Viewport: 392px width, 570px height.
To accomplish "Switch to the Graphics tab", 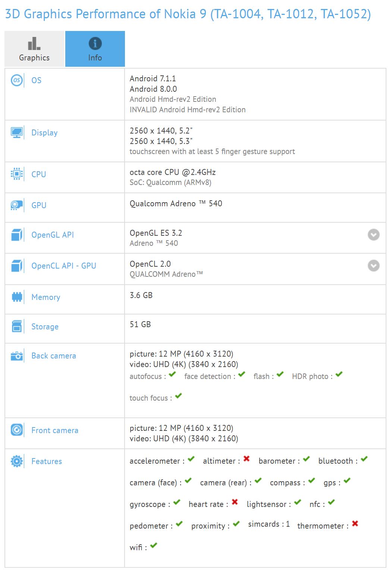I will 34,49.
